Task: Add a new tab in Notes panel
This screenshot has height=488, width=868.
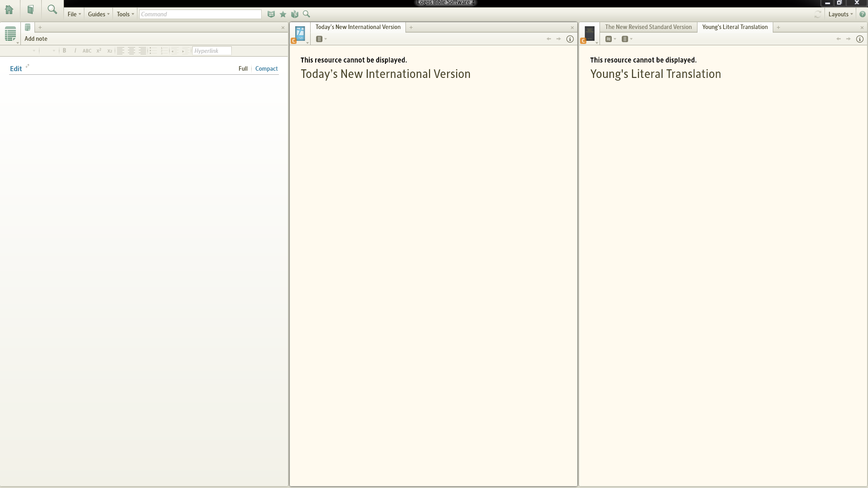Action: click(40, 28)
